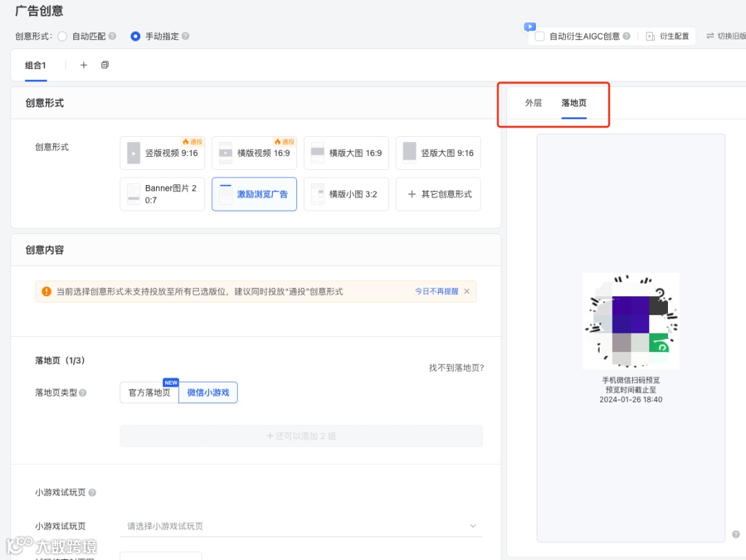
Task: Select 自动匹配 radio button
Action: (62, 36)
